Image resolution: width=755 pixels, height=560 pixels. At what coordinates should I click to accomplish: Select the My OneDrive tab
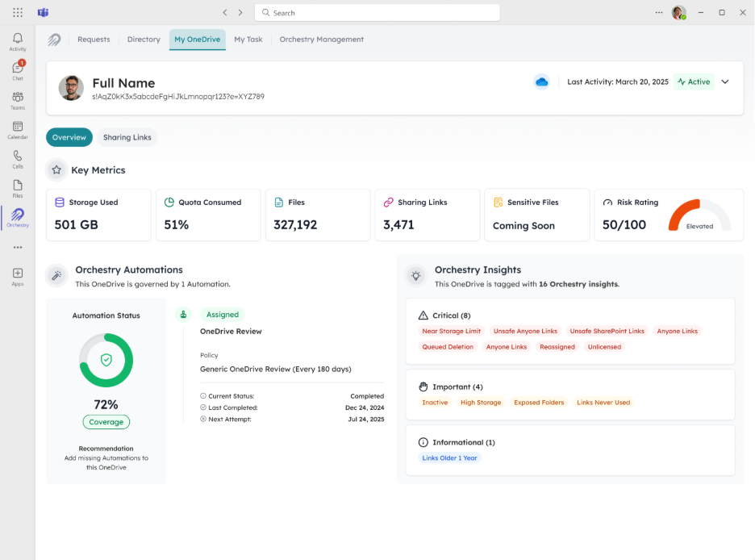(x=198, y=40)
